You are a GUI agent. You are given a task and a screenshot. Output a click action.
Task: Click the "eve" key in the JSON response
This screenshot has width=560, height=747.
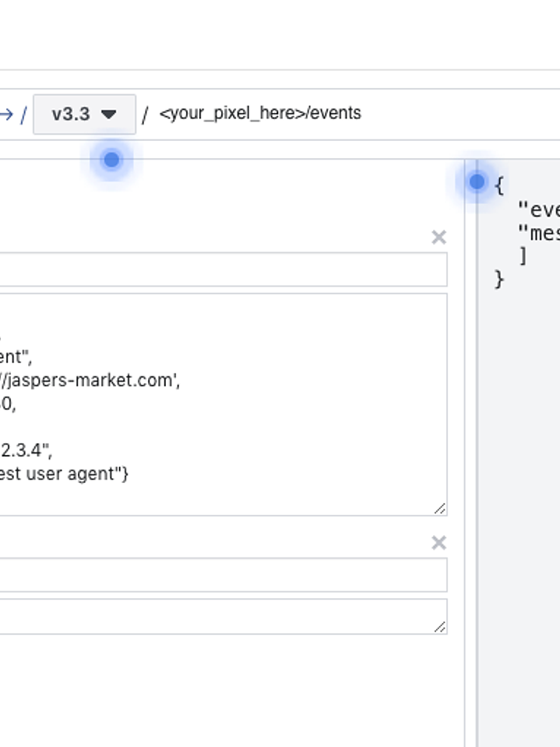pos(539,210)
